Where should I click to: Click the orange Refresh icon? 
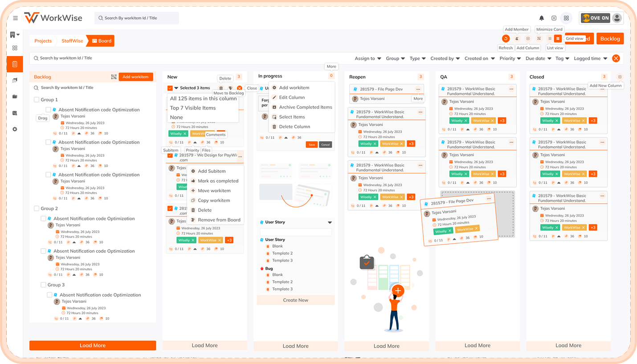point(506,39)
